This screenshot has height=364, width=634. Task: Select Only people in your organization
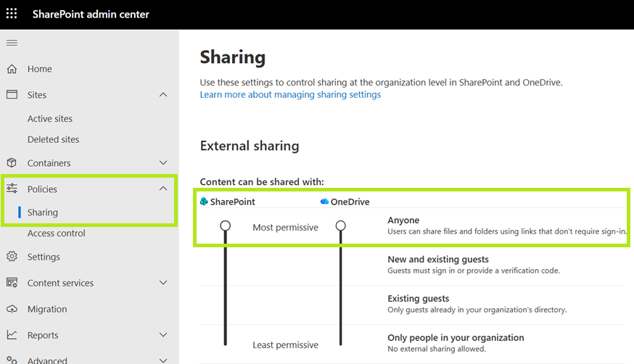point(456,338)
